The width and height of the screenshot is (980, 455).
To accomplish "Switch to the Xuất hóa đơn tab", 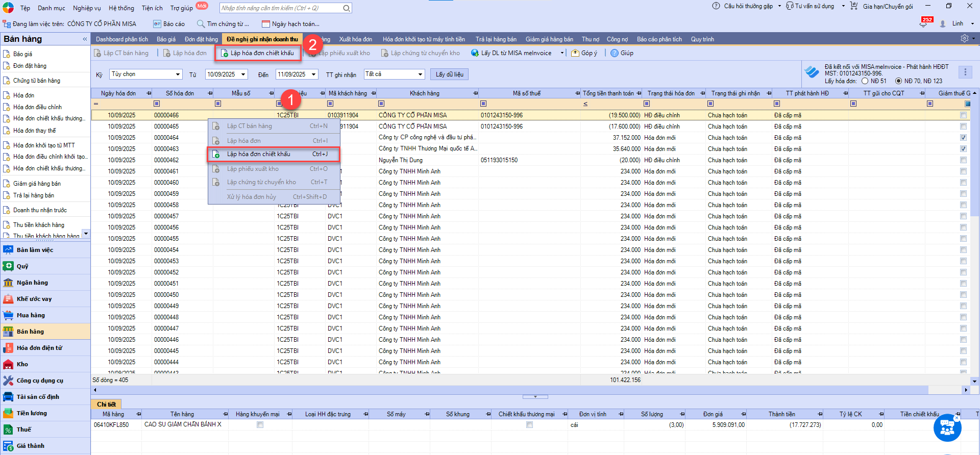I will tap(355, 39).
